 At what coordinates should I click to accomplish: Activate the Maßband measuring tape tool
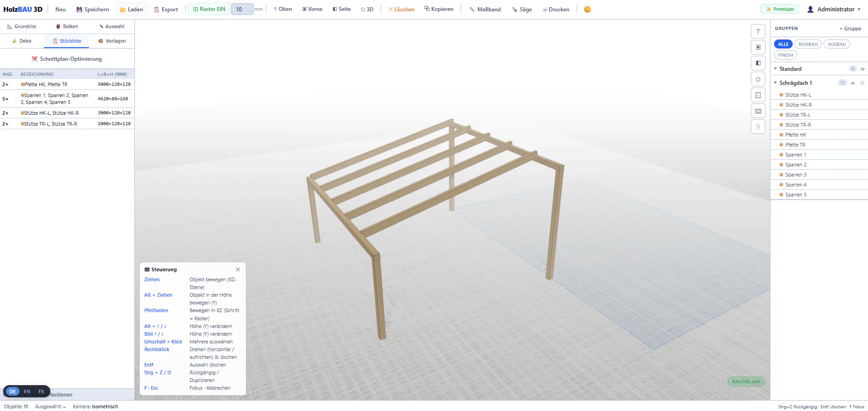tap(485, 9)
